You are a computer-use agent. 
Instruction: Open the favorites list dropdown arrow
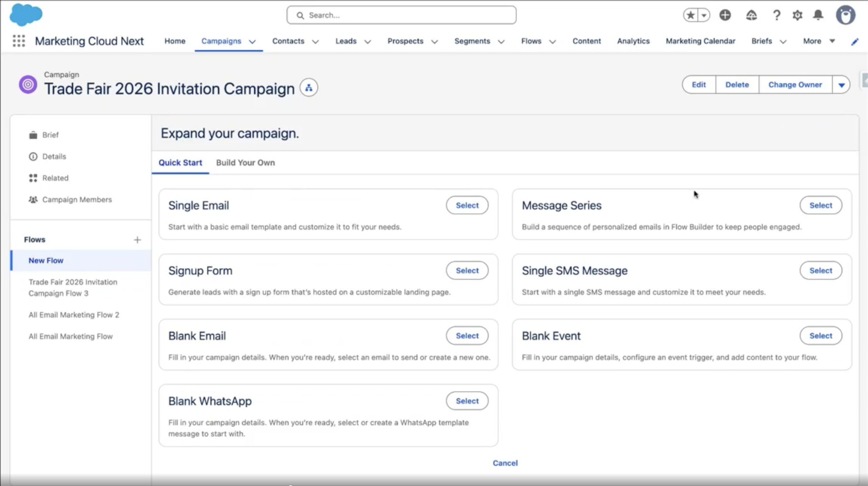click(704, 15)
